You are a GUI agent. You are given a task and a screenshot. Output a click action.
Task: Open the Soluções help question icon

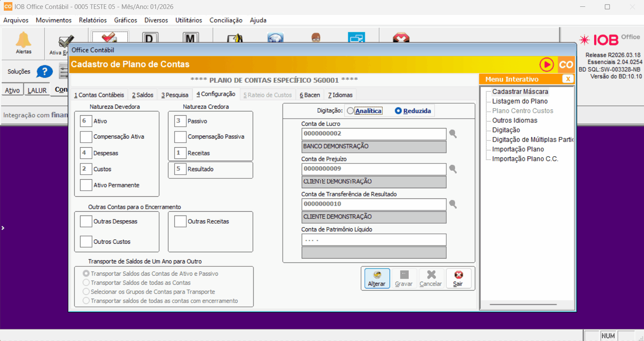point(44,72)
